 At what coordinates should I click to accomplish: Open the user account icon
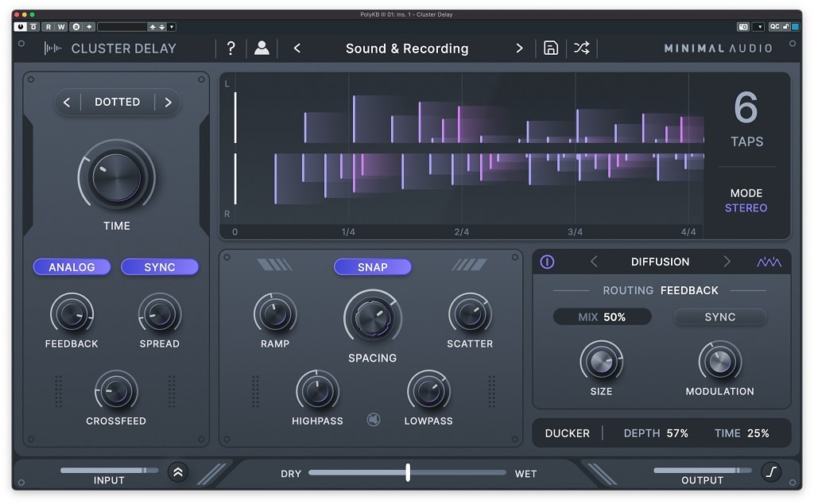pos(262,48)
